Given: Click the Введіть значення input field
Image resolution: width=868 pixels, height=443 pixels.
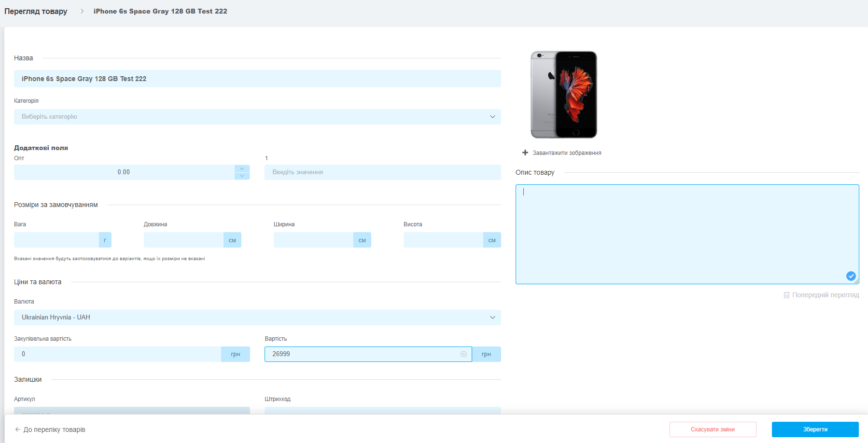Looking at the screenshot, I should pos(383,172).
